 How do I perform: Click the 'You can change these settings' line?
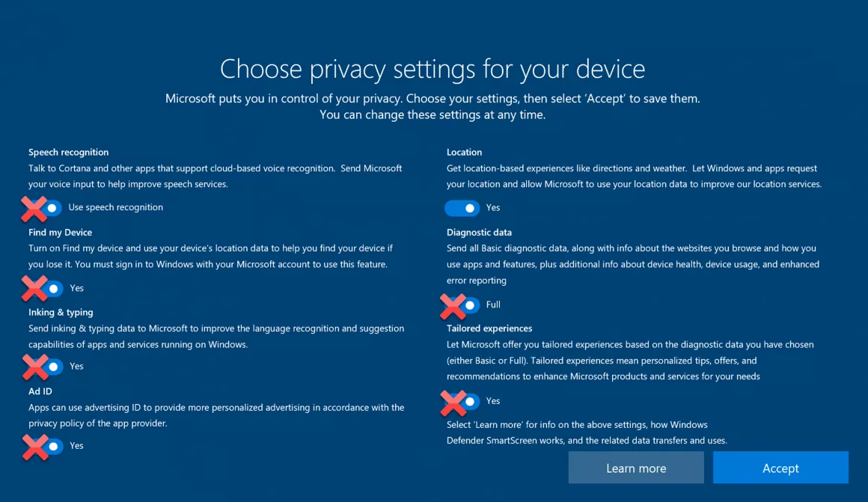tap(433, 114)
